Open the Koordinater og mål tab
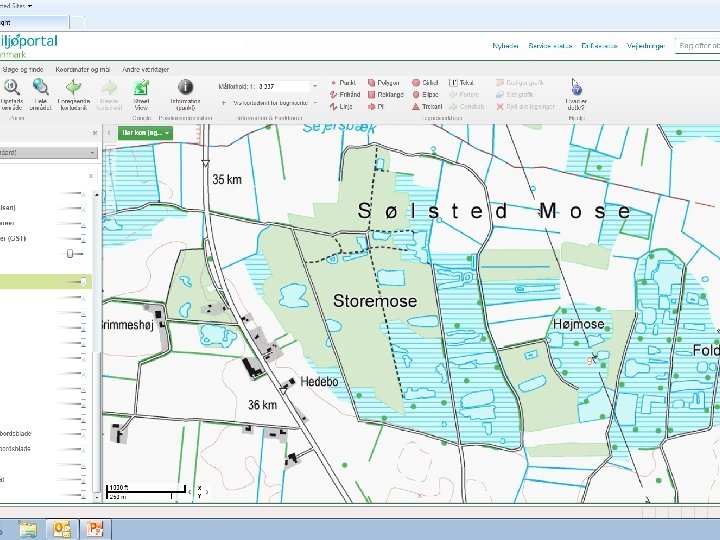The height and width of the screenshot is (540, 720). (83, 69)
